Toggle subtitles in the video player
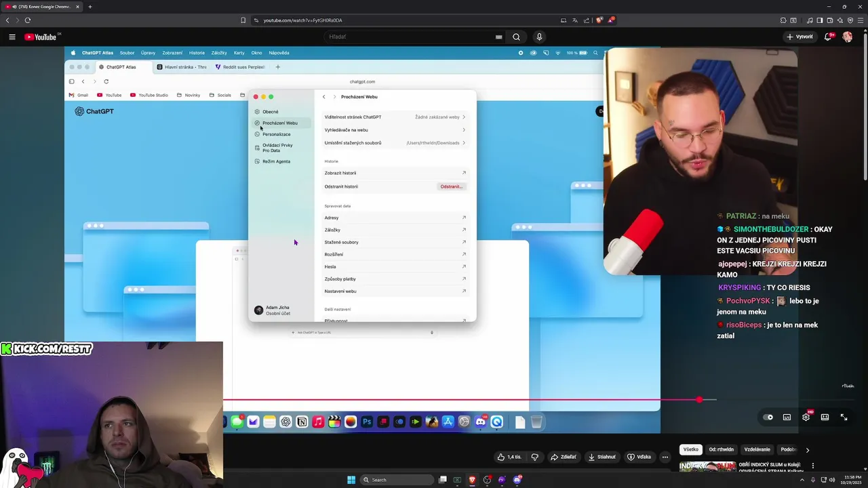The height and width of the screenshot is (488, 868). click(x=787, y=417)
